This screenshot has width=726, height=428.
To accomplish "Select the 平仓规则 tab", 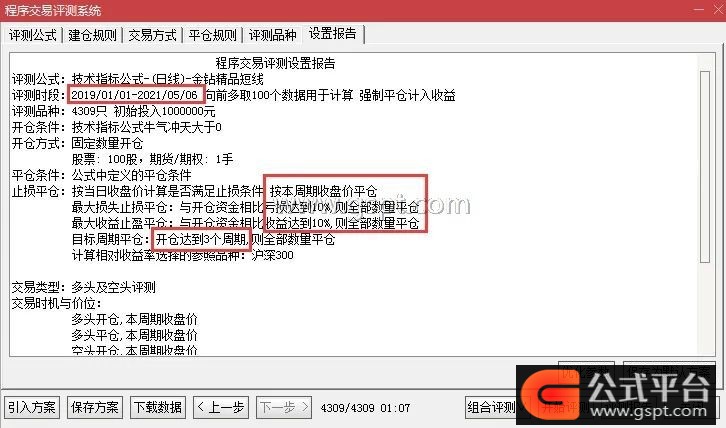I will (x=213, y=35).
